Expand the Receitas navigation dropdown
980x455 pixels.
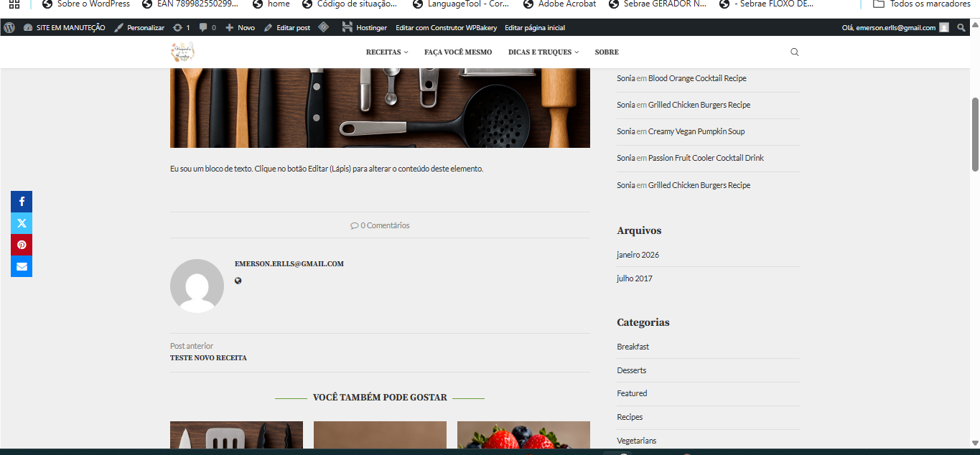coord(386,52)
